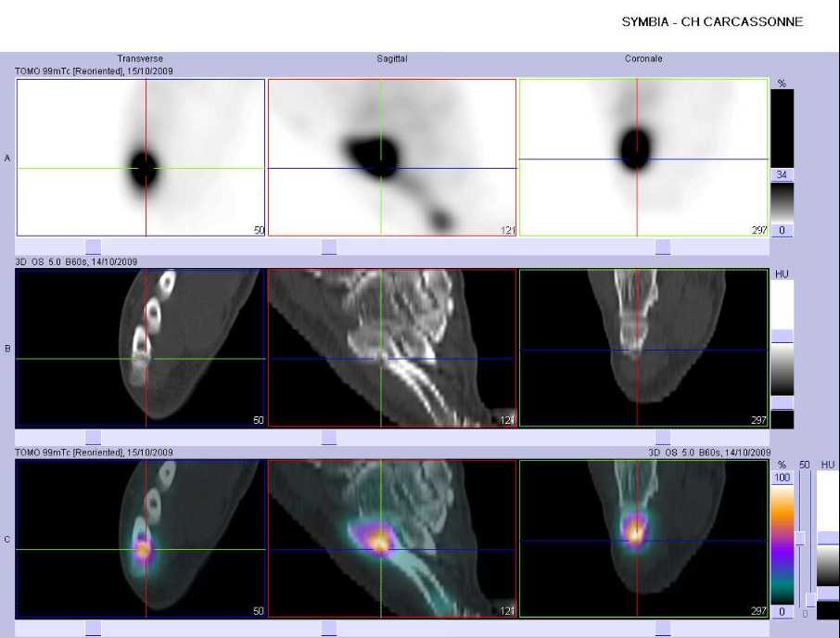Click slice number 297 in row A coronal
The height and width of the screenshot is (638, 840).
tap(759, 230)
